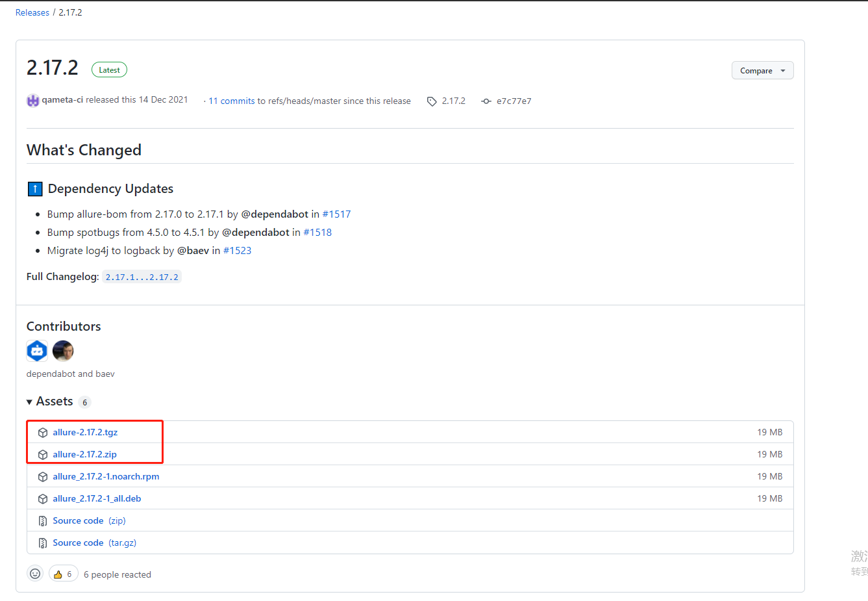Download allure-2.17.2.zip
The height and width of the screenshot is (601, 868).
coord(85,454)
